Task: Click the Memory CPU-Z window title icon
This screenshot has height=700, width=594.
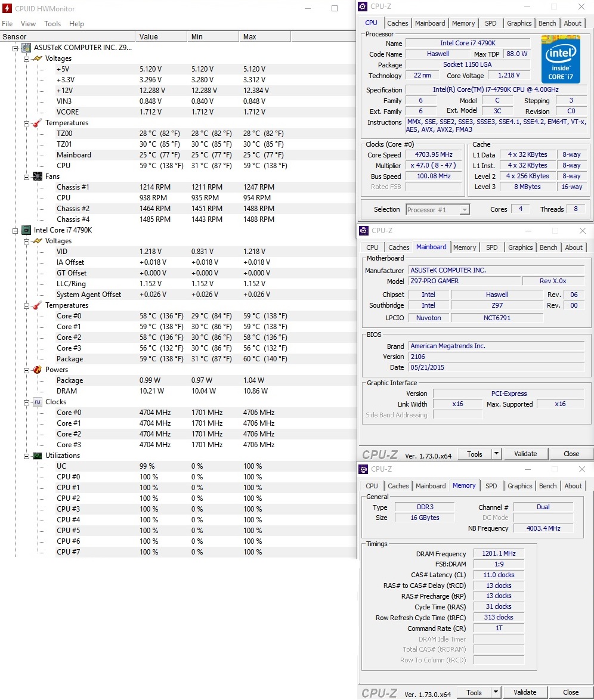Action: coord(363,469)
